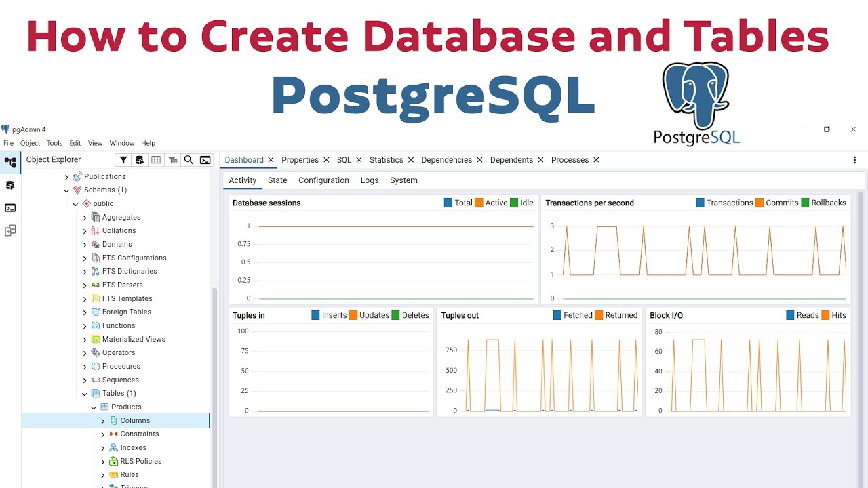Click the FTS Parsers node icon
This screenshot has height=488, width=868.
click(x=96, y=285)
